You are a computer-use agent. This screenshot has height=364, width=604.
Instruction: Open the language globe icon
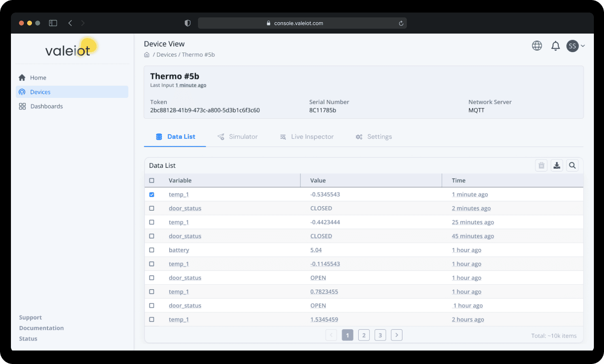pyautogui.click(x=537, y=46)
